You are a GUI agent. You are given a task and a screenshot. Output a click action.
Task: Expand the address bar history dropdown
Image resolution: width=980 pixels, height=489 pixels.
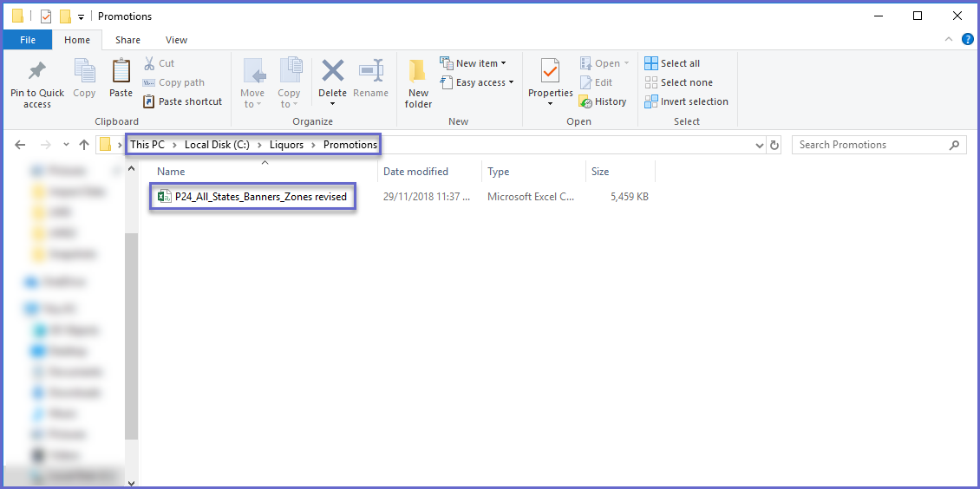760,145
